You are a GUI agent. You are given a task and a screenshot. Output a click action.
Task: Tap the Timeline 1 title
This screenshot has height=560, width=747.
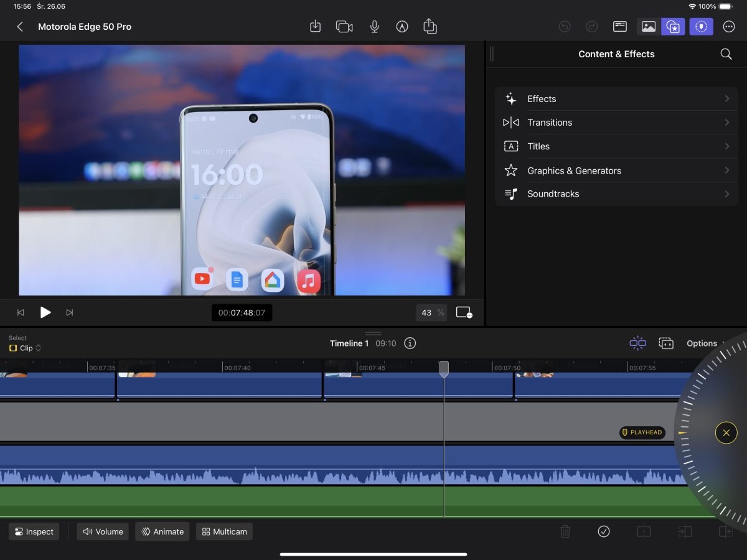(349, 343)
